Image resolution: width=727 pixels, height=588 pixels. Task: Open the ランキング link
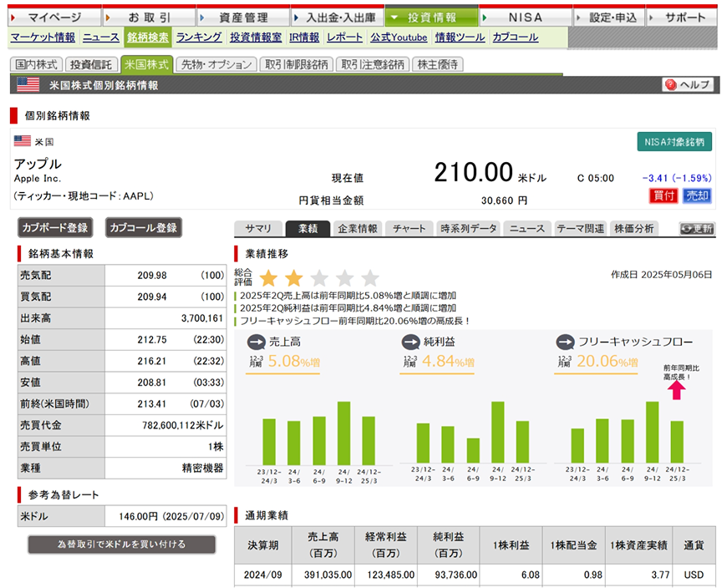(199, 38)
